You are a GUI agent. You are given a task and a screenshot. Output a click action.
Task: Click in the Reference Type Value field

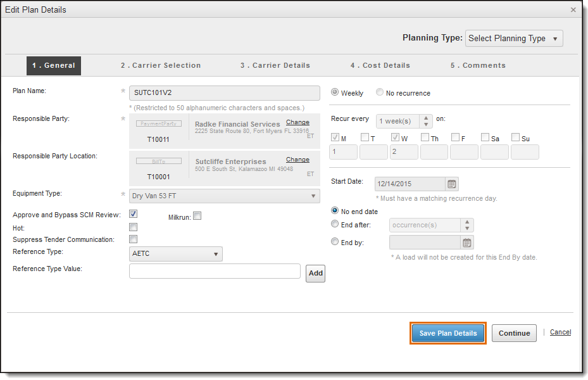tap(215, 271)
